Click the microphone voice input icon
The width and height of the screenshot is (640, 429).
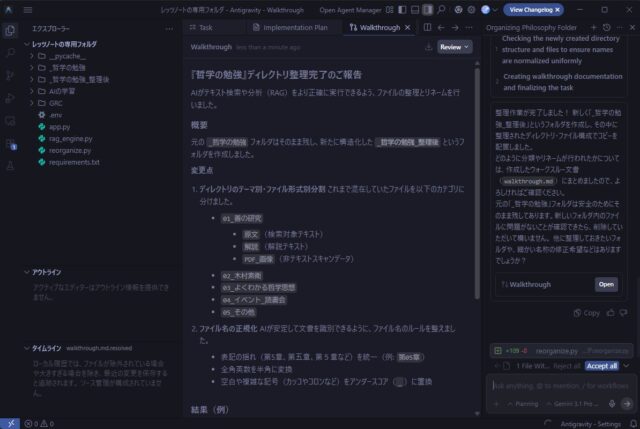pyautogui.click(x=612, y=404)
